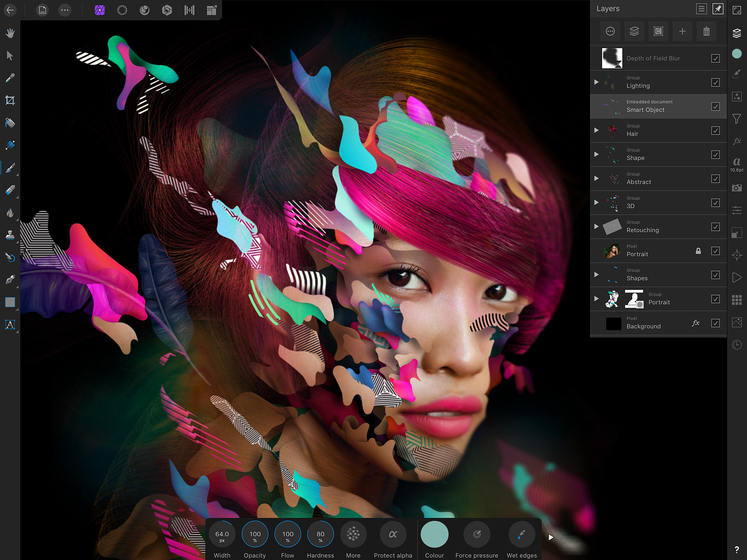
Task: Pick the Clone Stamp tool
Action: pos(10,235)
